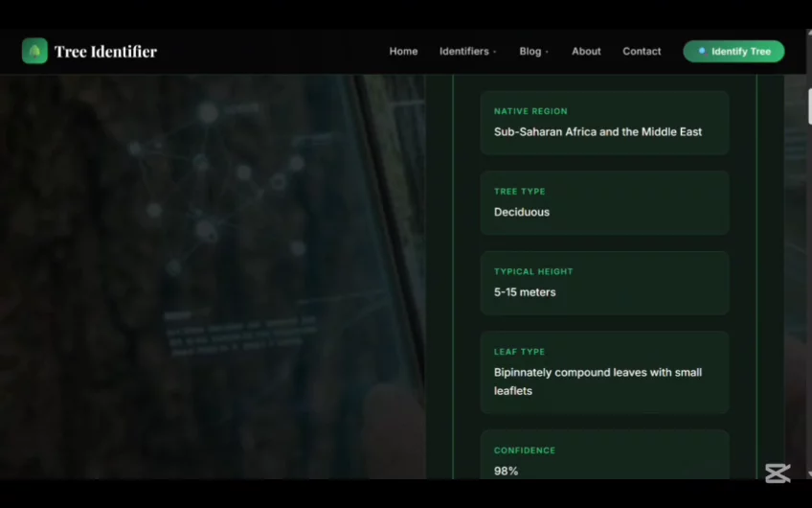Screen dimensions: 812x508
Task: Open the Blog dropdown menu
Action: [x=534, y=52]
